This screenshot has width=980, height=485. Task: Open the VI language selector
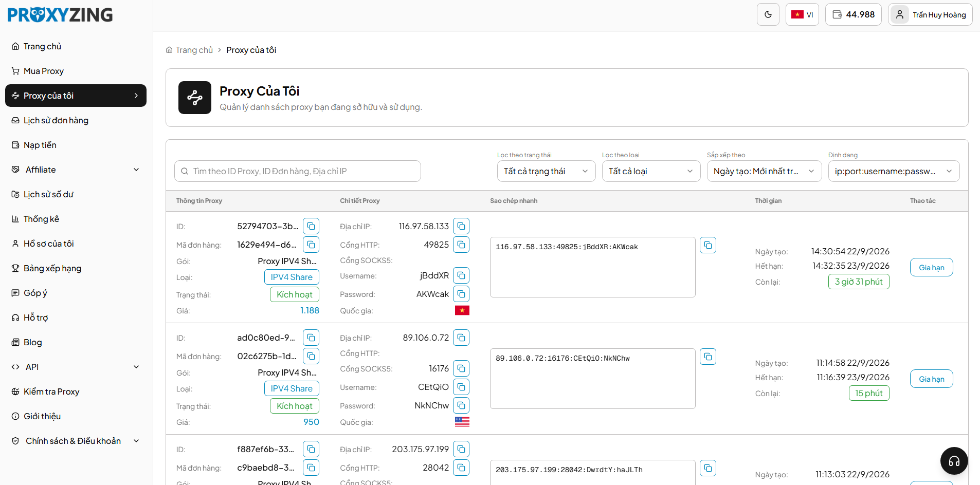pyautogui.click(x=802, y=14)
